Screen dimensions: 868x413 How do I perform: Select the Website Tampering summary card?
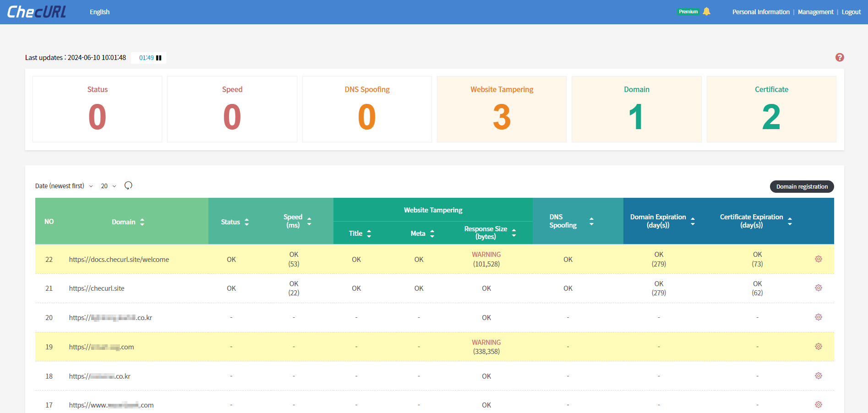pyautogui.click(x=502, y=109)
